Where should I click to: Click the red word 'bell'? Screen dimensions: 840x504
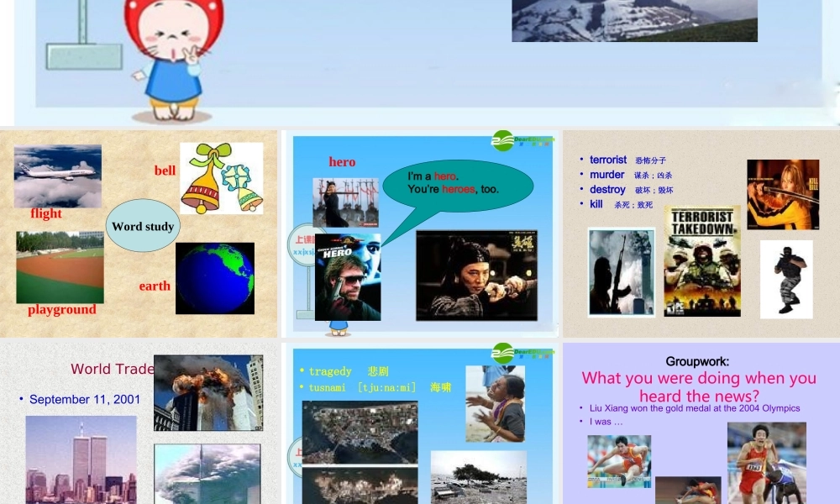pyautogui.click(x=165, y=171)
